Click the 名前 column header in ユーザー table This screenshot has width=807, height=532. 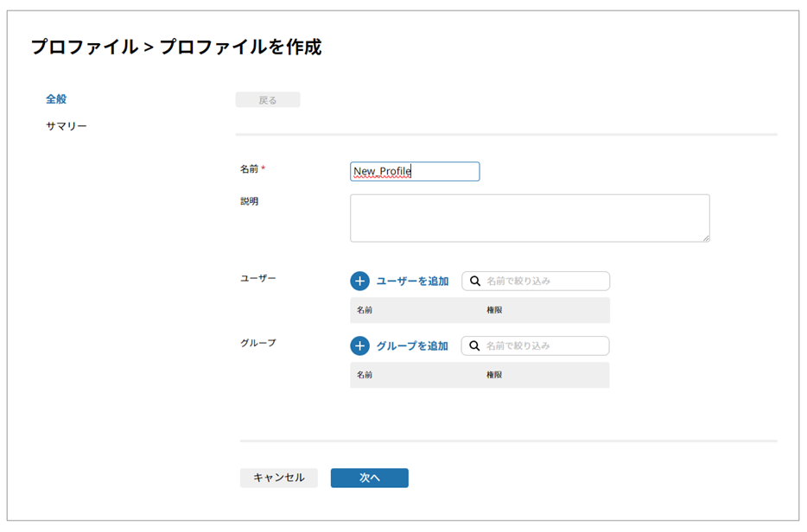click(365, 310)
